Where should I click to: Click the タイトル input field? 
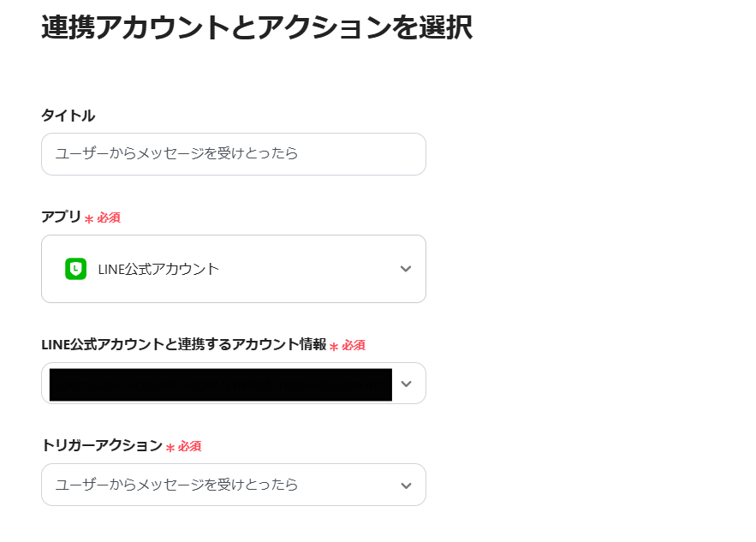(x=233, y=154)
